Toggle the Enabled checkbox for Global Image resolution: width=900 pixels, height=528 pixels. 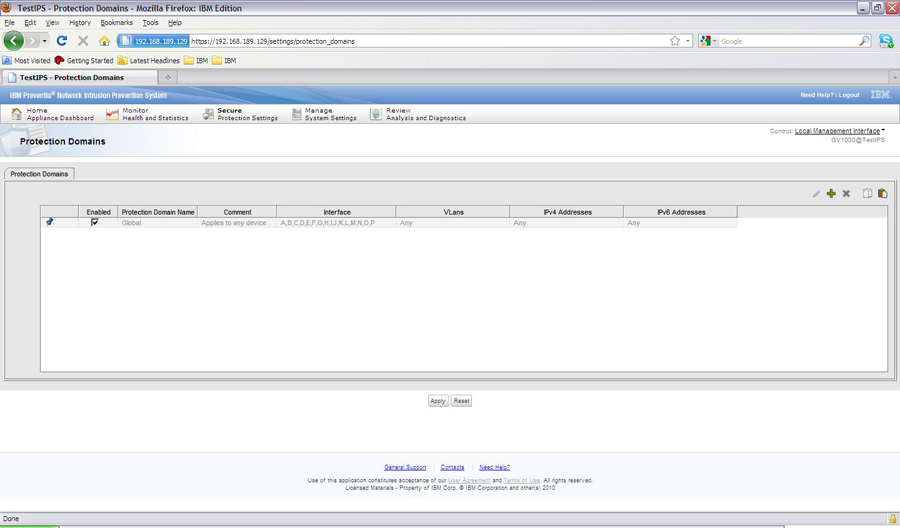(x=95, y=222)
